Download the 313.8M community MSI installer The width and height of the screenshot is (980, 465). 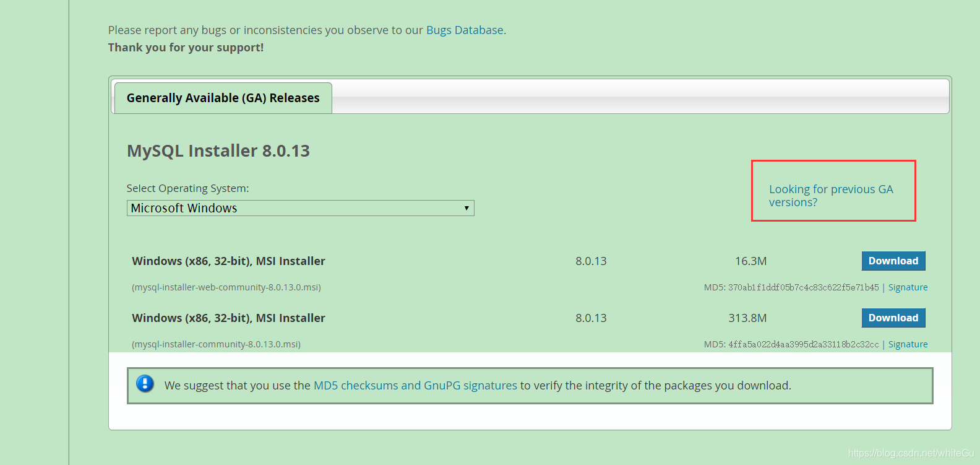[x=893, y=318]
